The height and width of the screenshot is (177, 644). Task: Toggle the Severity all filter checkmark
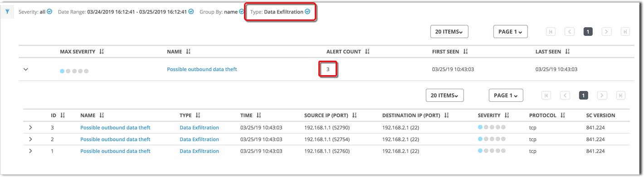tap(50, 12)
